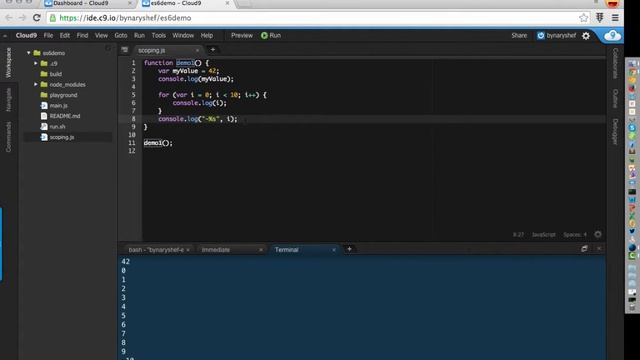The width and height of the screenshot is (640, 360).
Task: Open the Run menu in the menu bar
Action: click(x=139, y=36)
